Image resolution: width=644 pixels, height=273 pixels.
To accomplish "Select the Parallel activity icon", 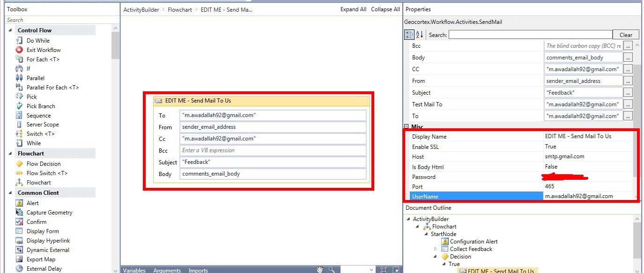I will [x=19, y=78].
